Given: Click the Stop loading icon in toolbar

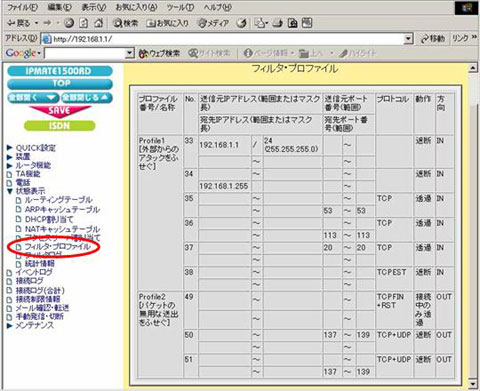Looking at the screenshot, I should click(x=69, y=23).
